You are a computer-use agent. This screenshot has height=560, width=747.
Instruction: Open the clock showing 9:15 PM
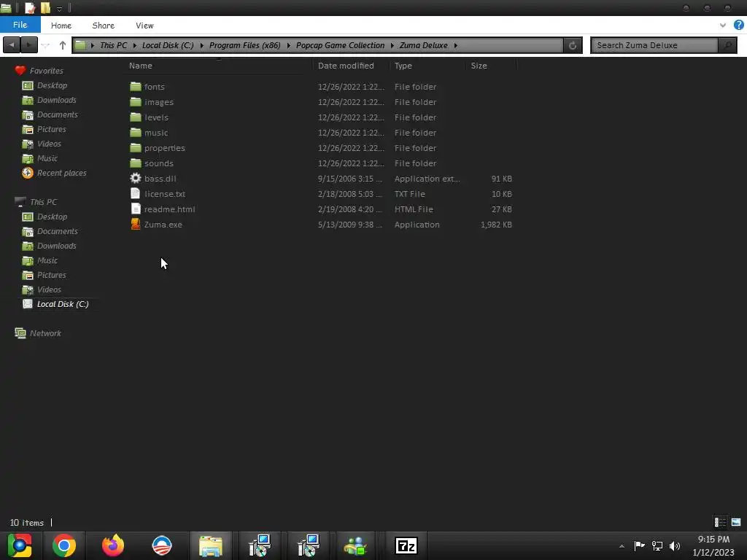713,540
